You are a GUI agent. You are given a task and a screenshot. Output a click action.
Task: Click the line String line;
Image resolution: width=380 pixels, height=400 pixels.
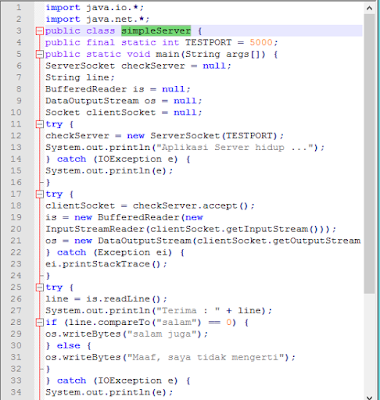[80, 78]
